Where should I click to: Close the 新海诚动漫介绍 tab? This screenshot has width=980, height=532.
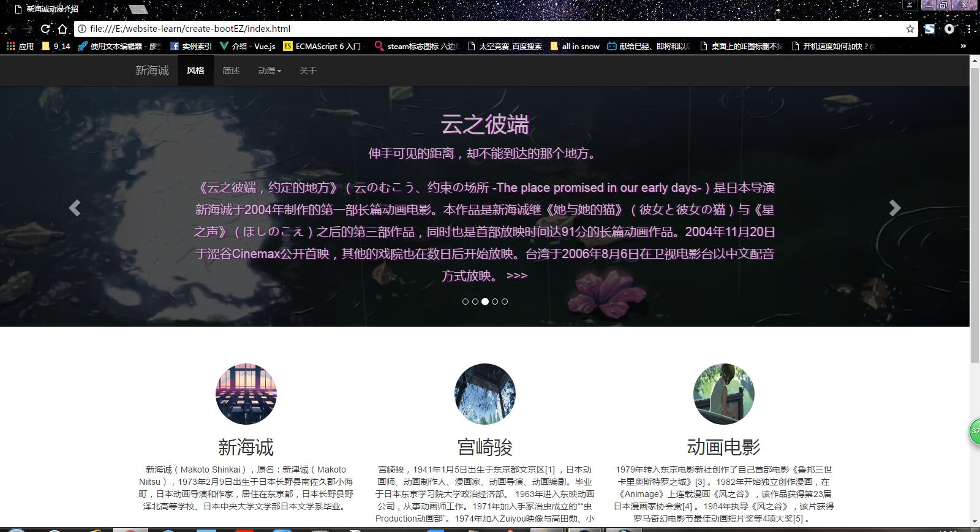[115, 9]
